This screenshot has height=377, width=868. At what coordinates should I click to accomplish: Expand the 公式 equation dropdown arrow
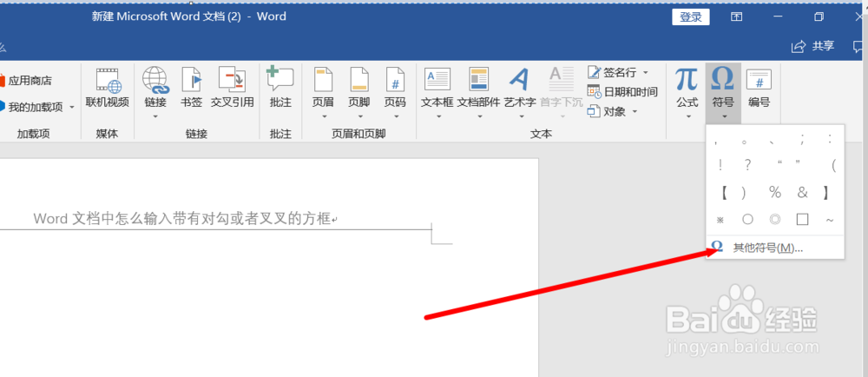[x=688, y=116]
